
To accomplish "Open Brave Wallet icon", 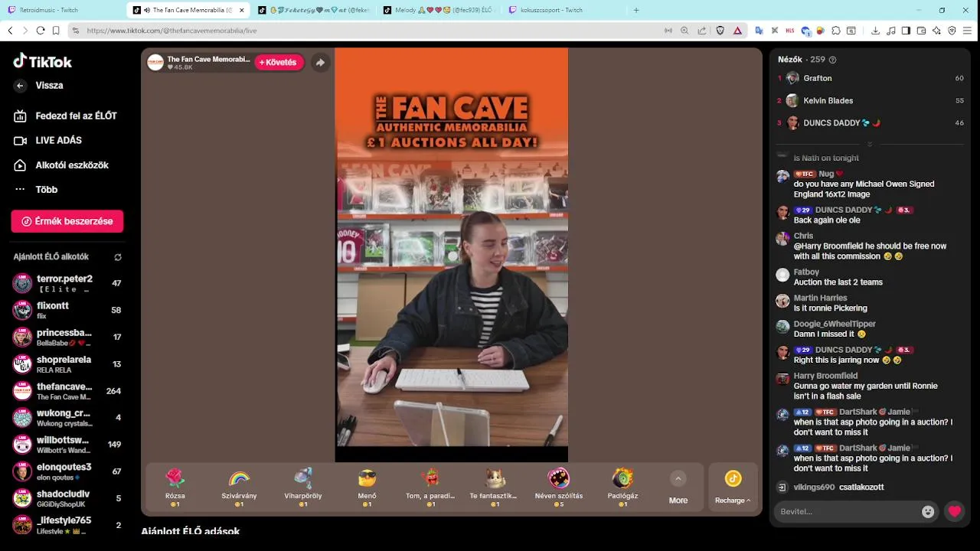I will coord(921,31).
